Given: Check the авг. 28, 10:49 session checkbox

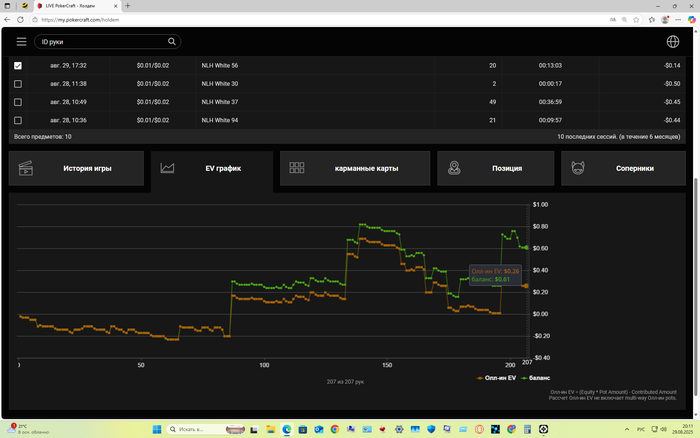Looking at the screenshot, I should point(18,102).
